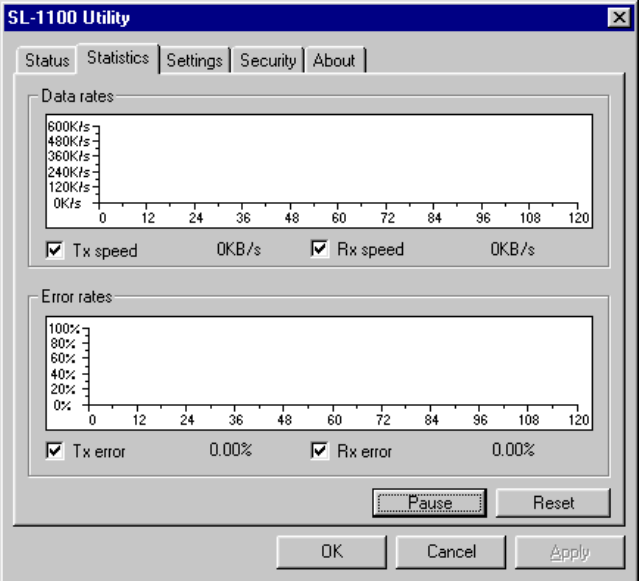Click the 600K/s label on data graph
This screenshot has width=639, height=581.
click(x=68, y=126)
